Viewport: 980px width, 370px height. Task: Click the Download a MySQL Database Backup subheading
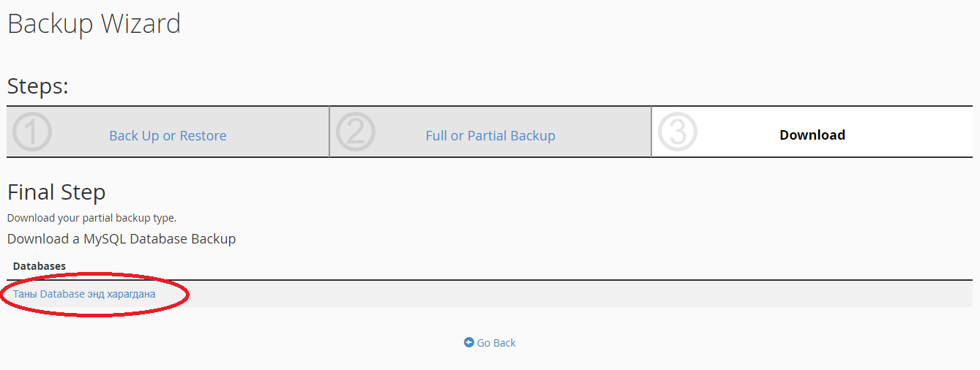click(121, 238)
